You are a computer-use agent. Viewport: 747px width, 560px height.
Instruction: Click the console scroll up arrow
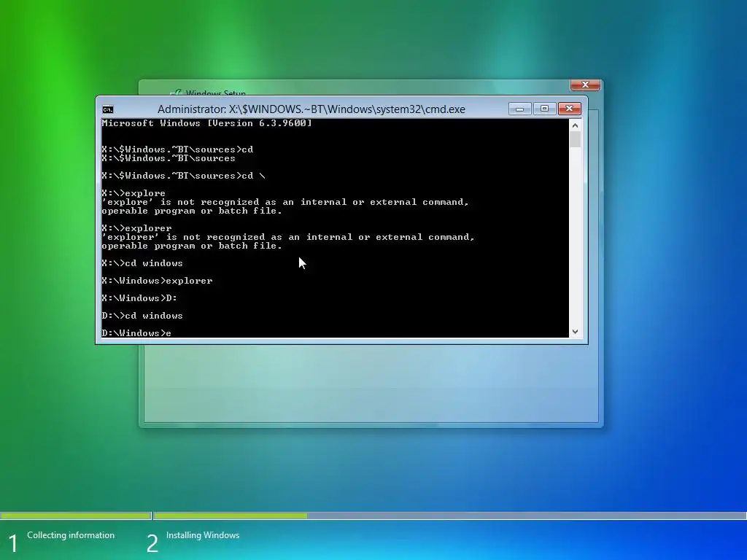[x=575, y=125]
